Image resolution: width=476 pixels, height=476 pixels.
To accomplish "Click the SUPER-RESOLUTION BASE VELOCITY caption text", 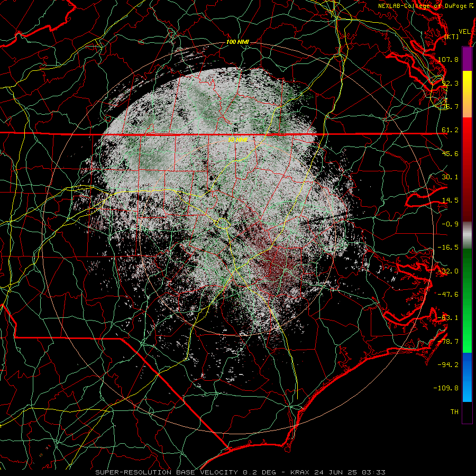I will 167,472.
